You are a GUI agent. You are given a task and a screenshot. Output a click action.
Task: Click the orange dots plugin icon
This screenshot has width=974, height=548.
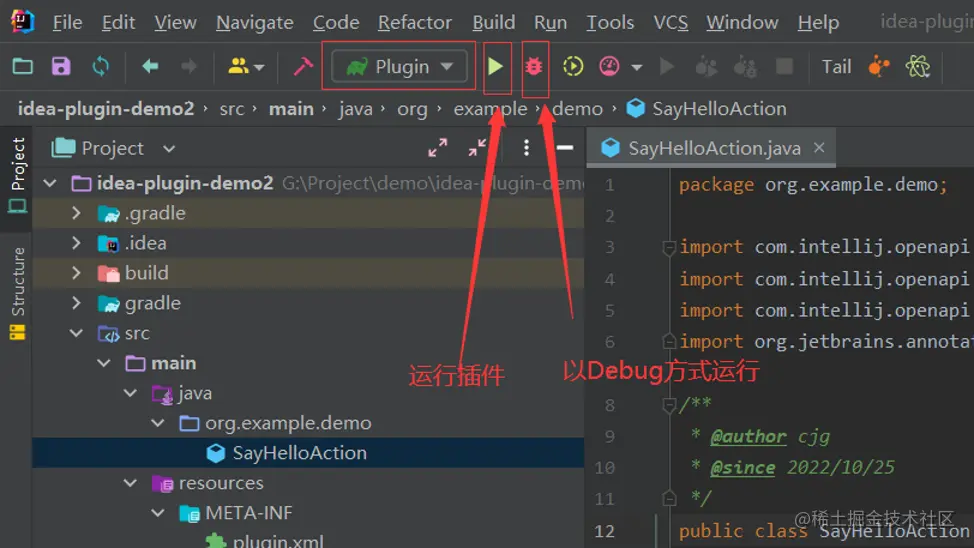[878, 66]
